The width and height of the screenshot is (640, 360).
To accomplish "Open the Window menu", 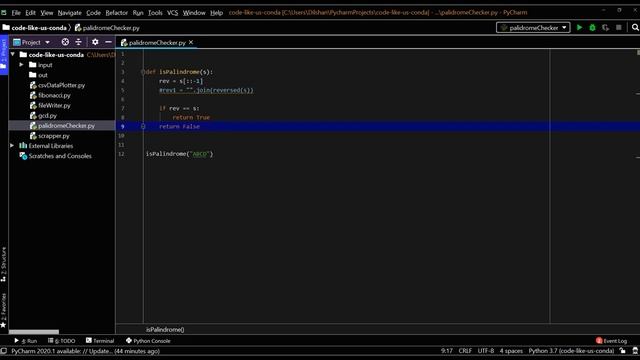I will pos(194,13).
